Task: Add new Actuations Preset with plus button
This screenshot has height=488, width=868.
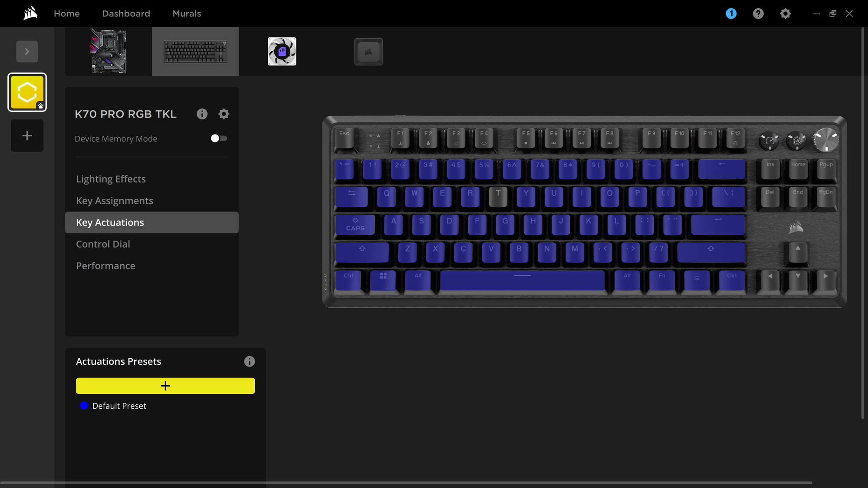Action: click(x=165, y=386)
